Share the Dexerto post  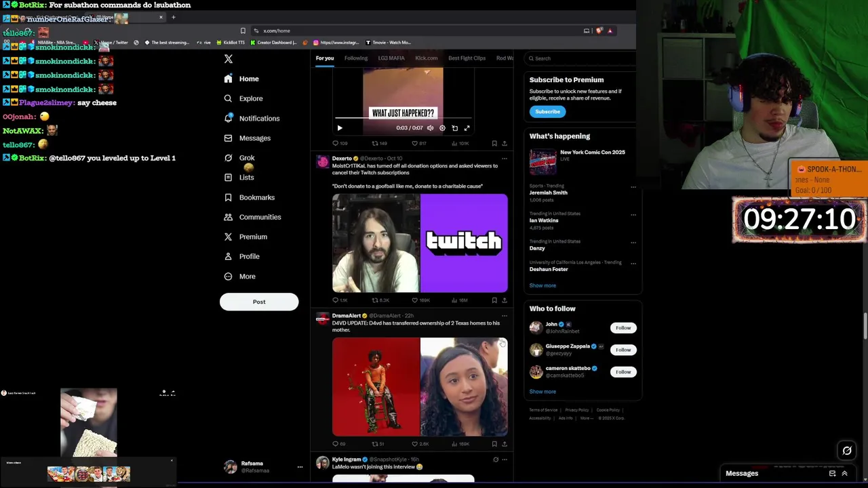coord(504,300)
